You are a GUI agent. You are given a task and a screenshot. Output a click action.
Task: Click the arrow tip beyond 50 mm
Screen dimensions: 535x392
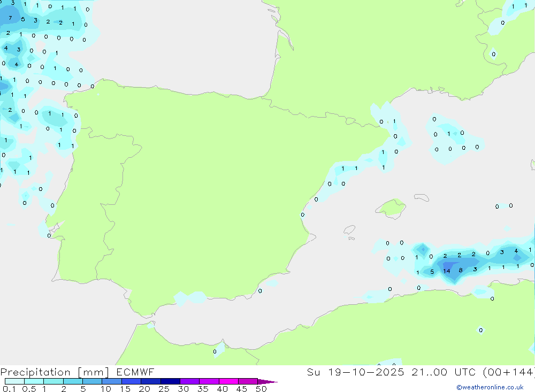(268, 382)
